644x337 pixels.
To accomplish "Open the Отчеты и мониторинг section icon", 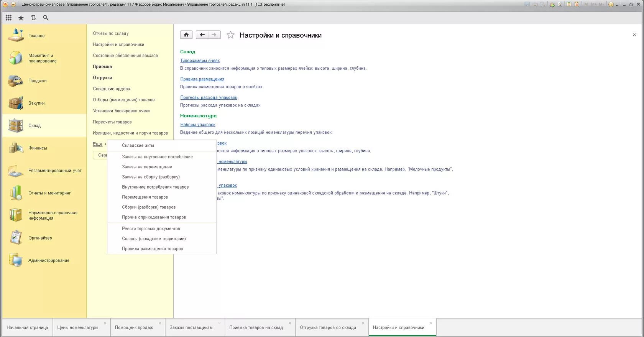I will (x=16, y=193).
